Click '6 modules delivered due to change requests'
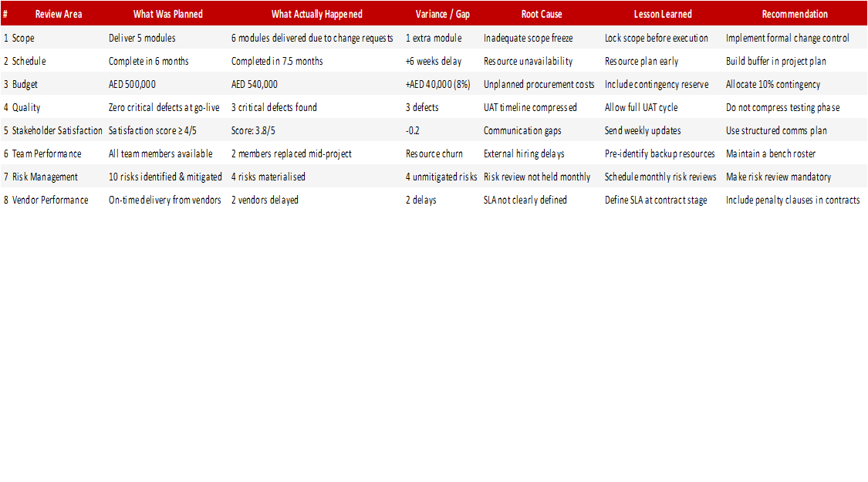The width and height of the screenshot is (868, 482). 312,39
